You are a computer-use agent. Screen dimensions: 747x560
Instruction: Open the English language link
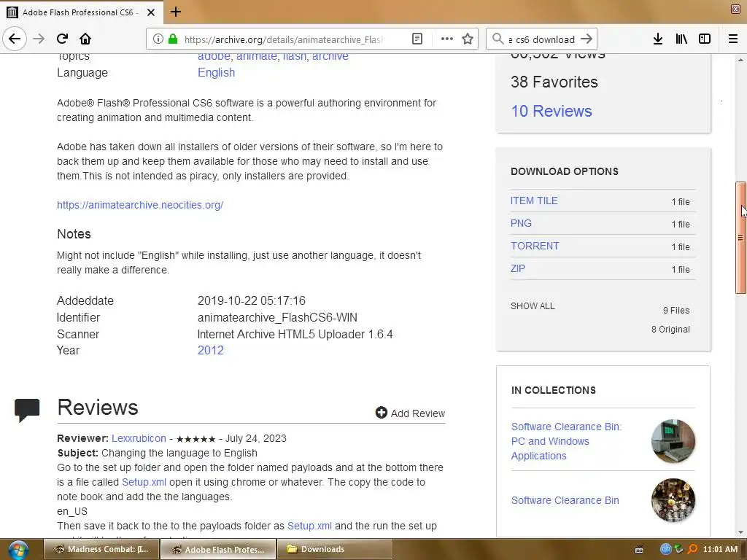coord(216,72)
